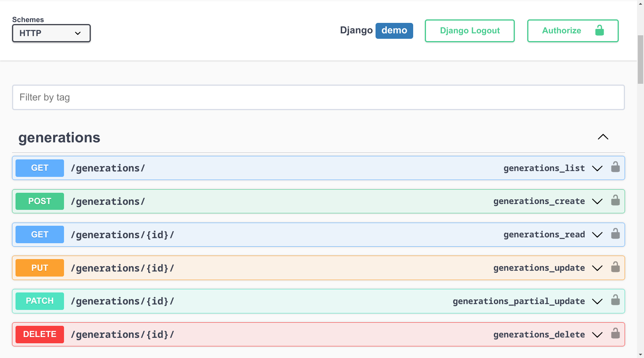Expand the POST /generations/ operation
The image size is (644, 358).
[597, 201]
